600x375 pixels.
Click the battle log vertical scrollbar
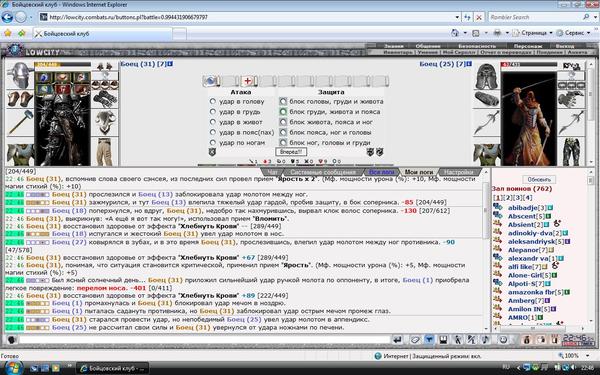(486, 251)
